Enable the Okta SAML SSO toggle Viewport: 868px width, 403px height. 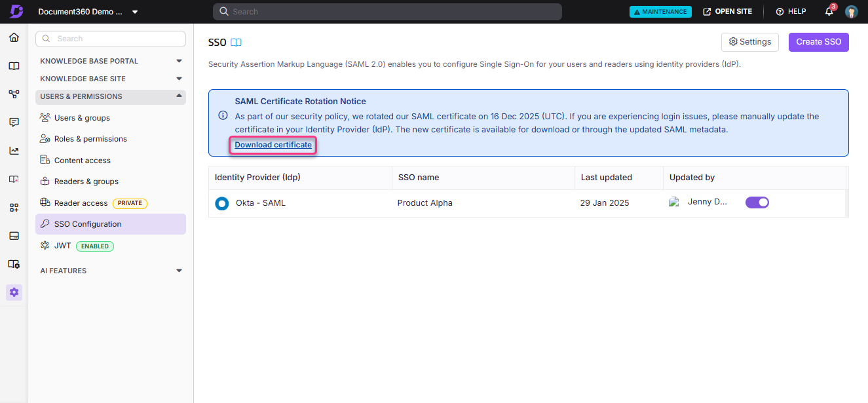point(757,202)
